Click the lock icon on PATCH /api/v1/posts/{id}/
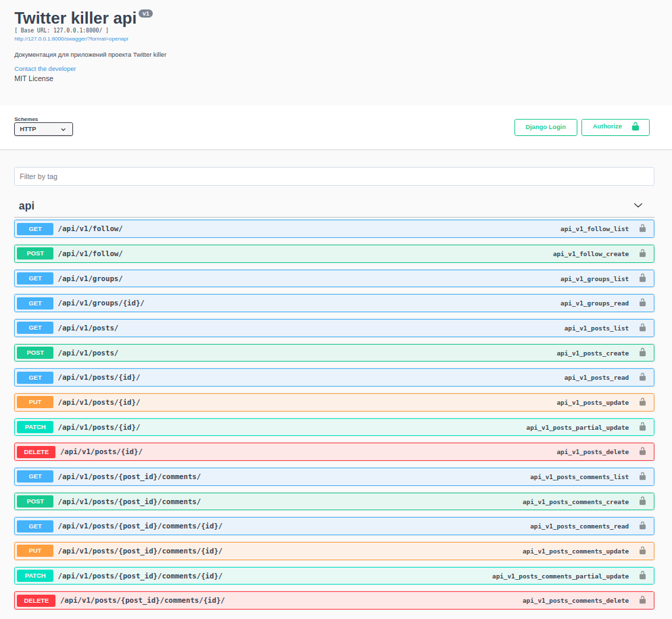 coord(642,427)
